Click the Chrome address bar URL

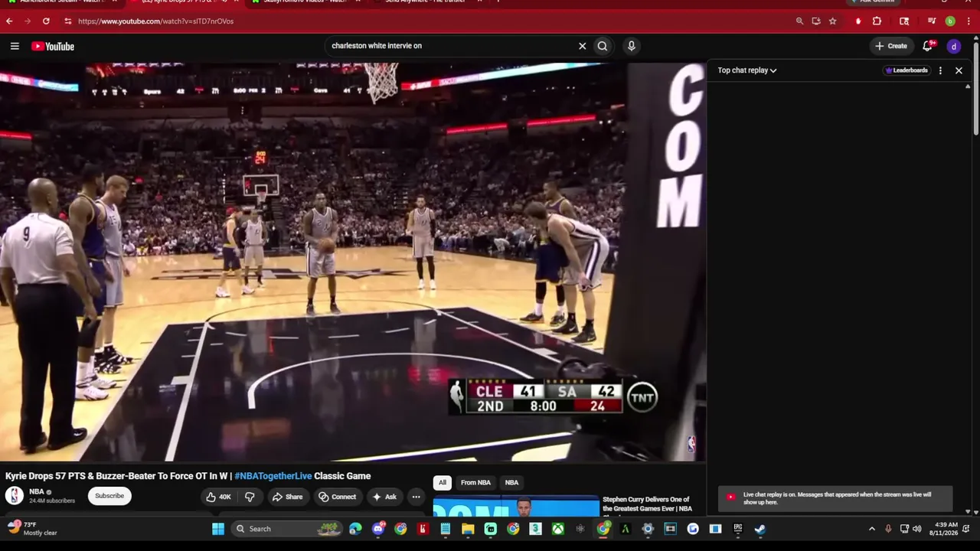click(155, 21)
